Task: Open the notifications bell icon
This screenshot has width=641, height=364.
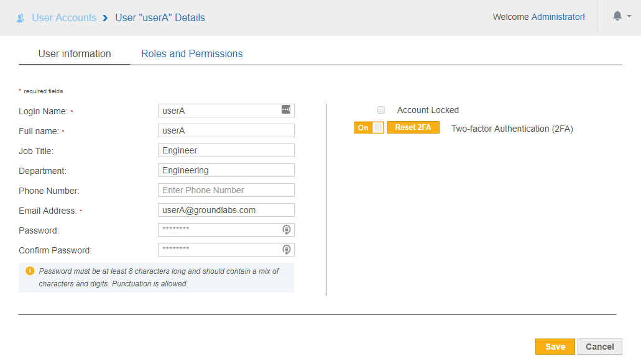Action: (617, 16)
